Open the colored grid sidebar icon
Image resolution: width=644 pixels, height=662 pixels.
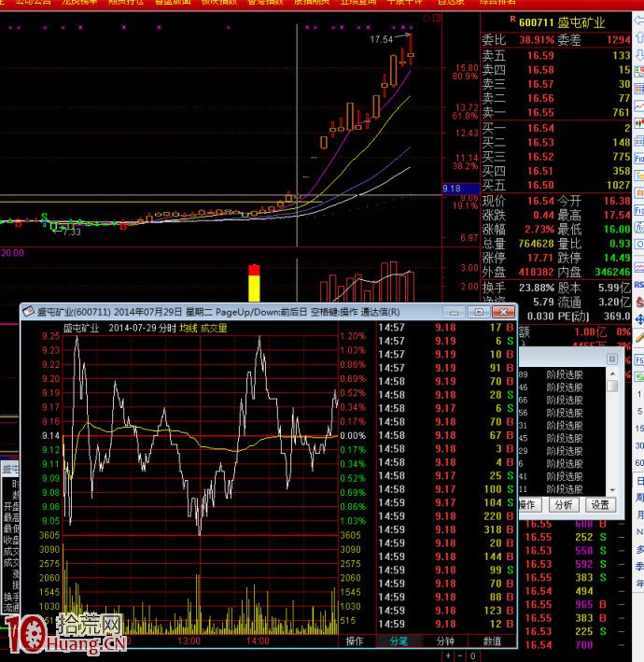click(x=639, y=89)
